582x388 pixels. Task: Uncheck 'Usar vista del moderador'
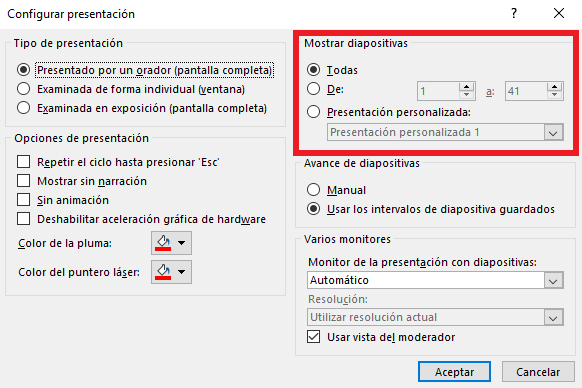(314, 337)
